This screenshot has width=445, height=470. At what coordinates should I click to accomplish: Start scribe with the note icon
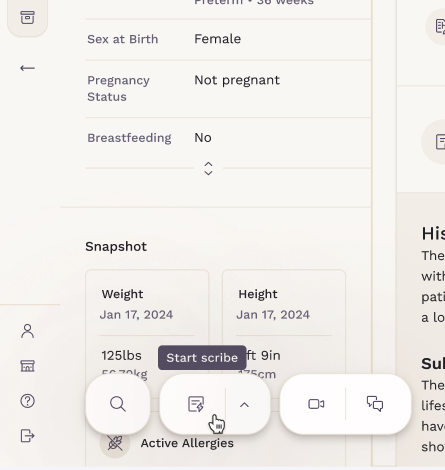coord(196,404)
